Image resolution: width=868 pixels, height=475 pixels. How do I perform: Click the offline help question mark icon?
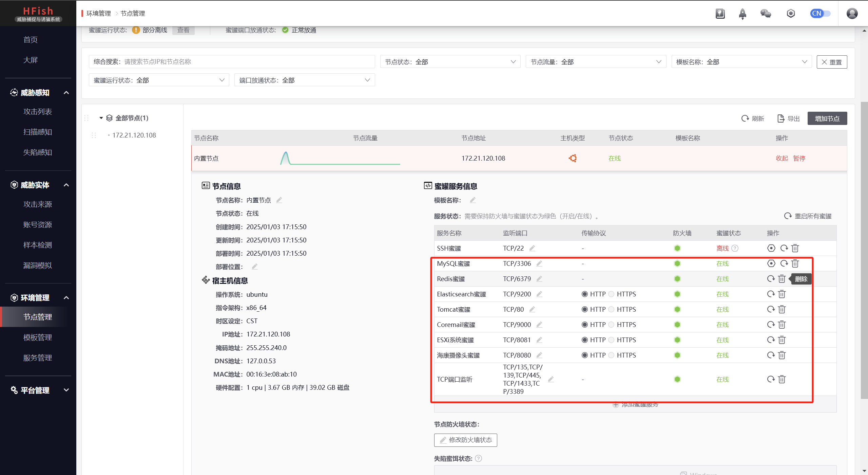click(735, 248)
